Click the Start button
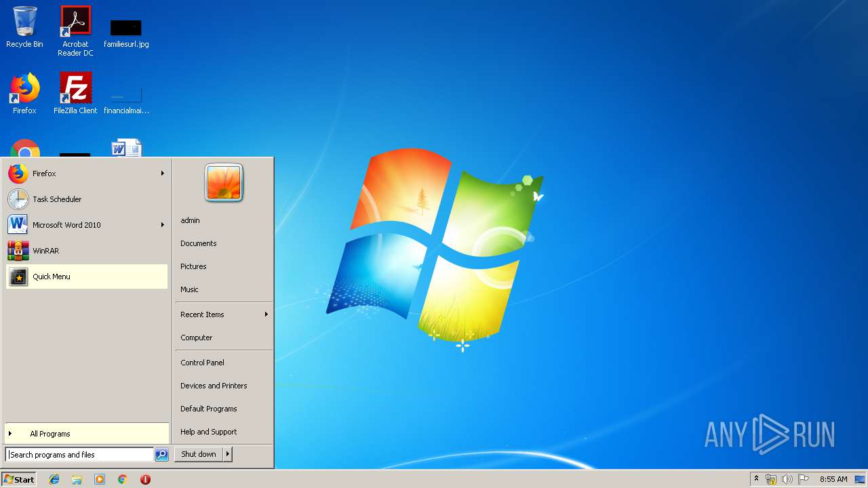This screenshot has height=488, width=868. pos(19,479)
